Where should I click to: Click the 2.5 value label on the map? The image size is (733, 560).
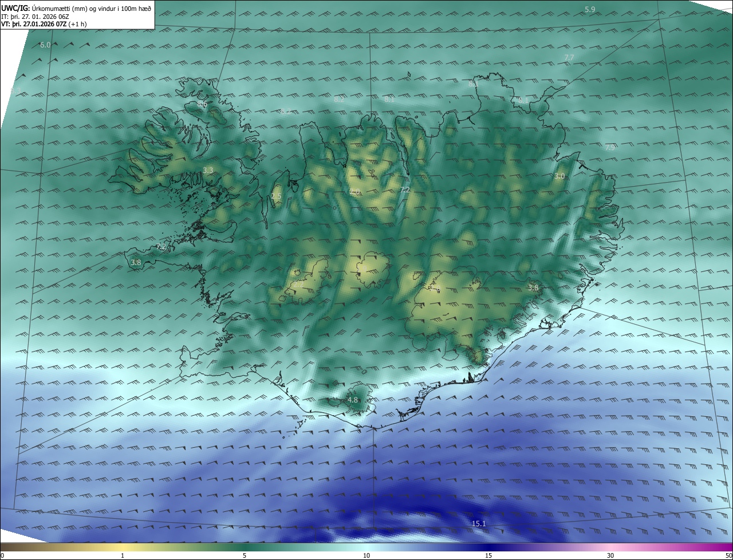point(276,196)
